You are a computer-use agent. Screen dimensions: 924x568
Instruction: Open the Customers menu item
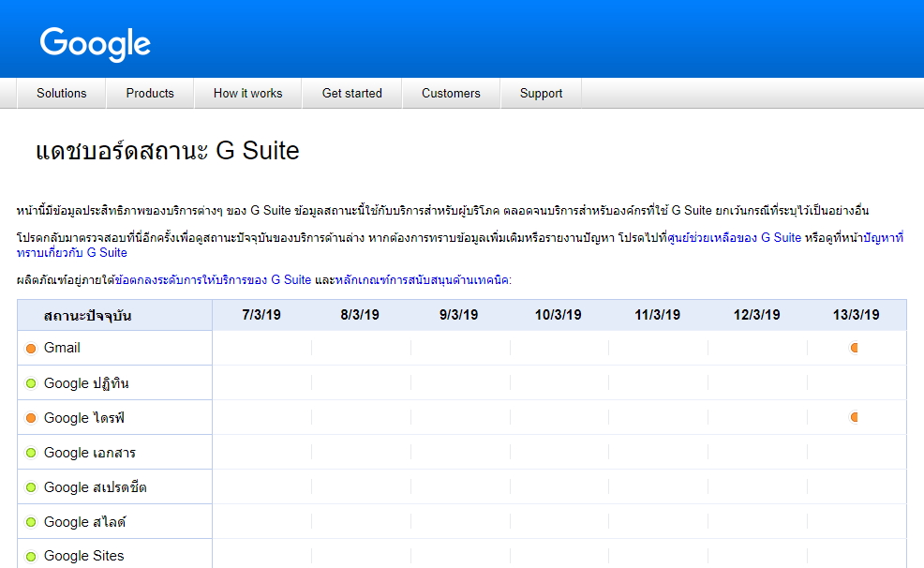tap(451, 93)
